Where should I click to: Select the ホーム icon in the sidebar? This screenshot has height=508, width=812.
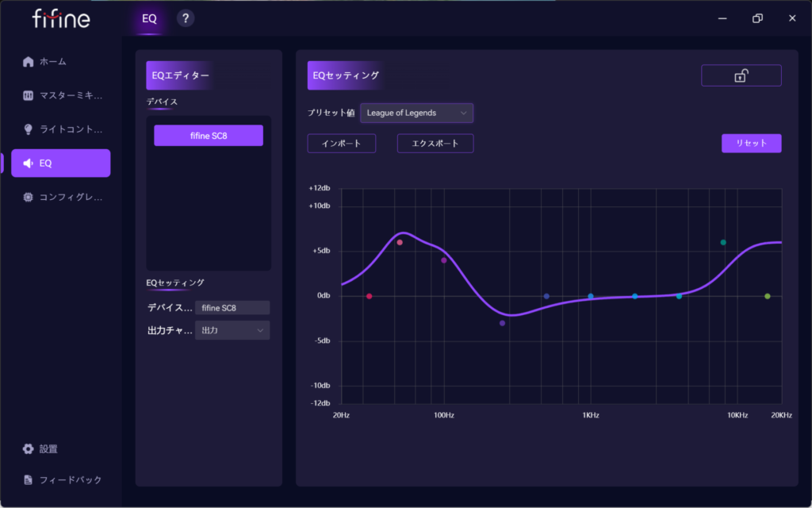(29, 61)
